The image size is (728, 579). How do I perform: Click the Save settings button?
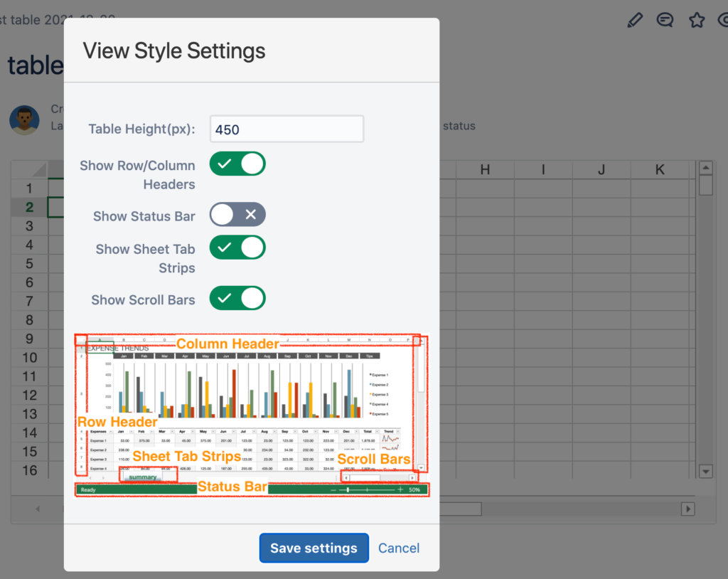314,548
